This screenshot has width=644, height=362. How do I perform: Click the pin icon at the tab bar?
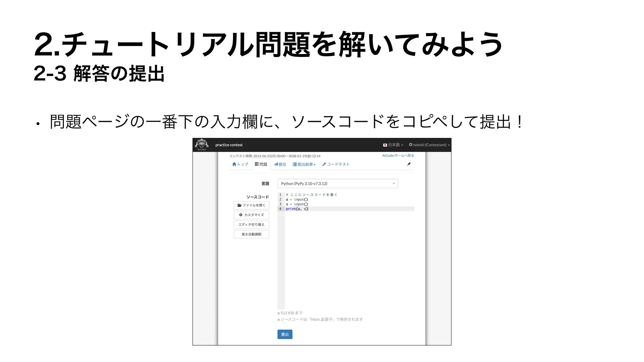(409, 164)
